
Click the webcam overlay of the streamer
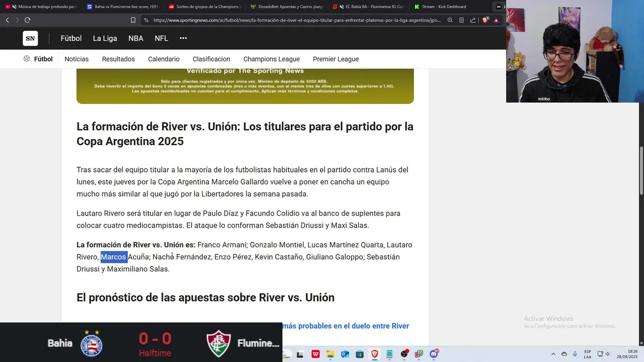(575, 51)
